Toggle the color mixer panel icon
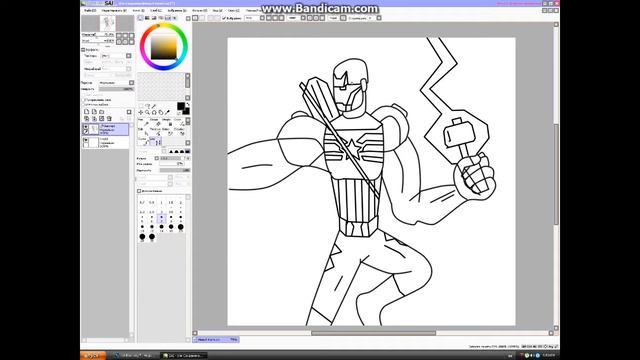The image size is (640, 360). point(161,18)
